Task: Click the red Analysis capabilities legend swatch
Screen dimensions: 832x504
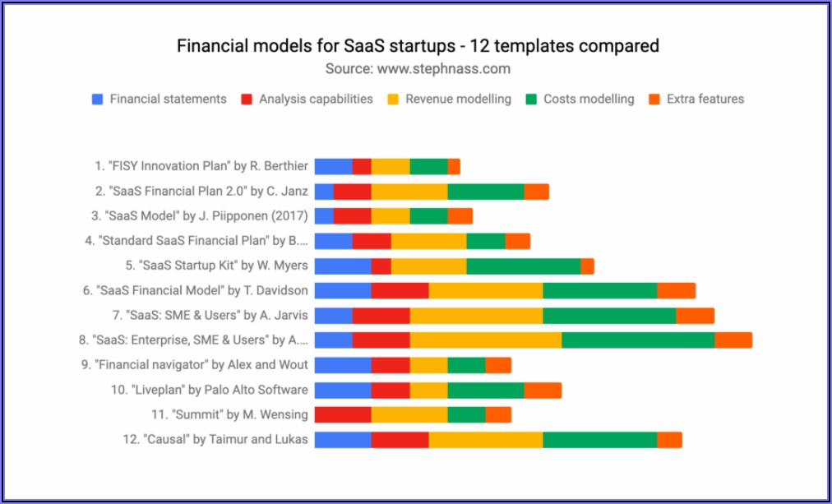Action: point(247,99)
